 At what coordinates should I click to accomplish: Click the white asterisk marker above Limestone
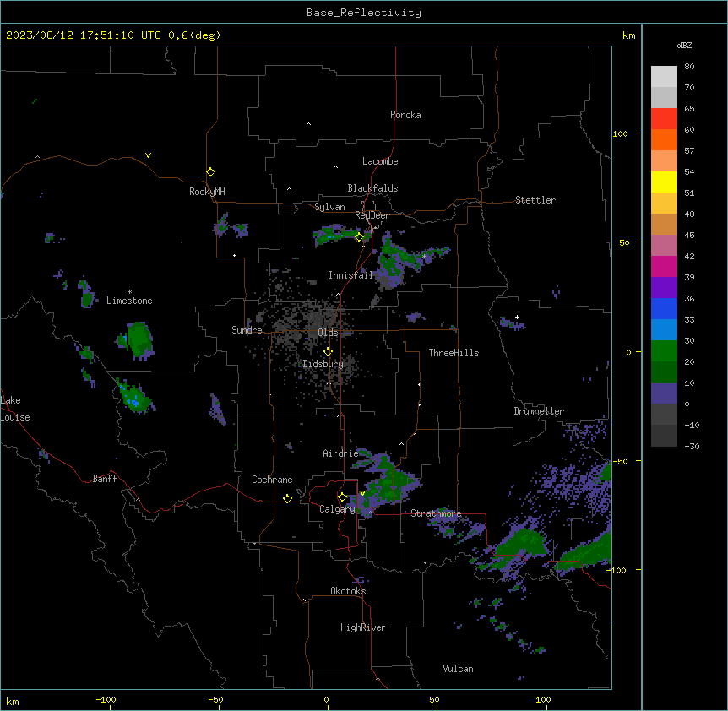tap(129, 292)
